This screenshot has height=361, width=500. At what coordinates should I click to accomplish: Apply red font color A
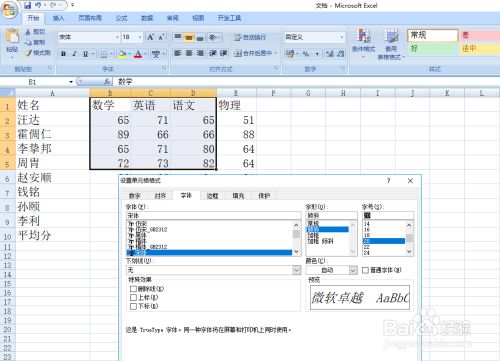tap(138, 54)
